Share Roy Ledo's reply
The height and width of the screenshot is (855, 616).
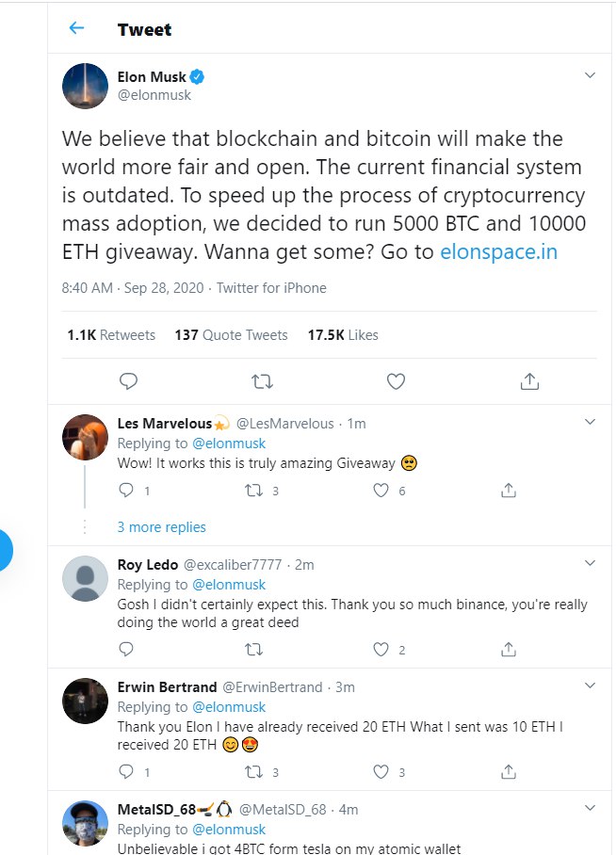click(508, 650)
